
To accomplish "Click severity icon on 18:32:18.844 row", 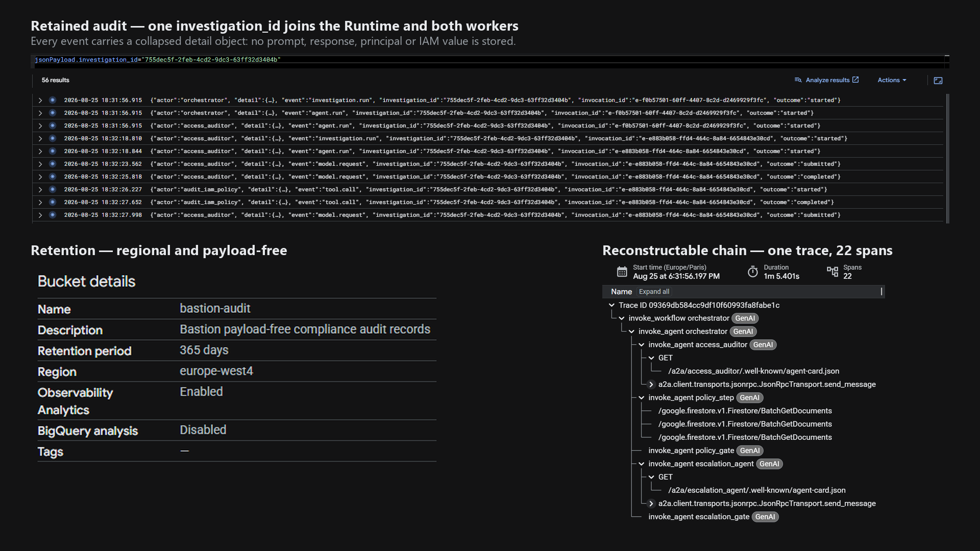I will [x=53, y=151].
